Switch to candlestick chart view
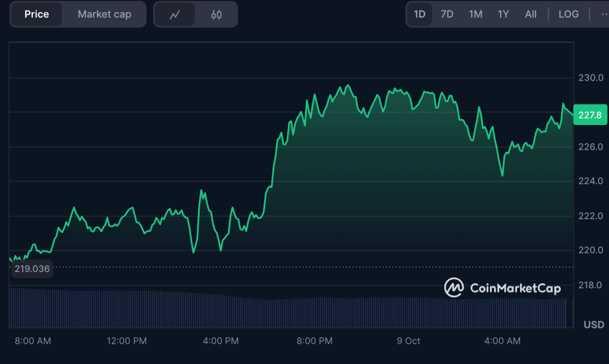Viewport: 609px width, 364px height. coord(216,15)
